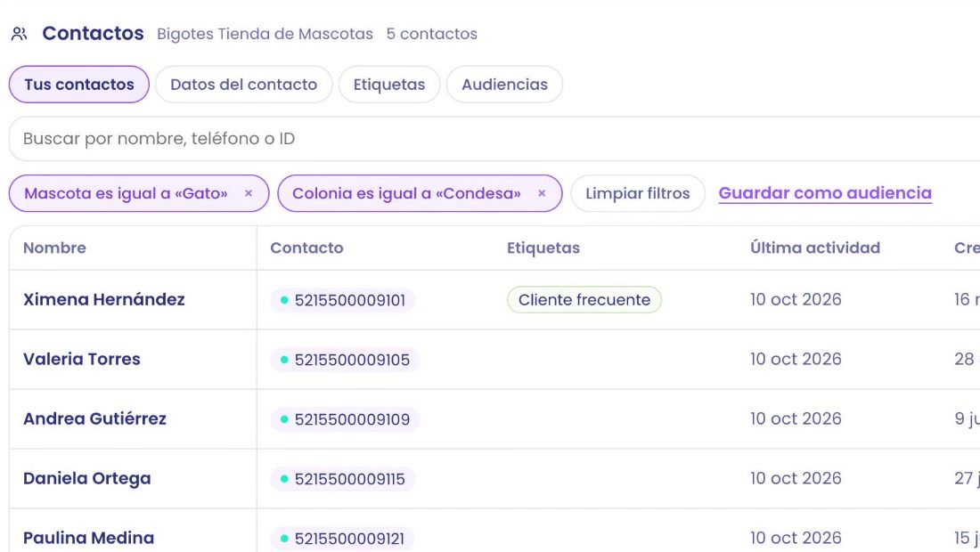
Task: Click Daniela Ortega's last activity date
Action: tap(796, 478)
